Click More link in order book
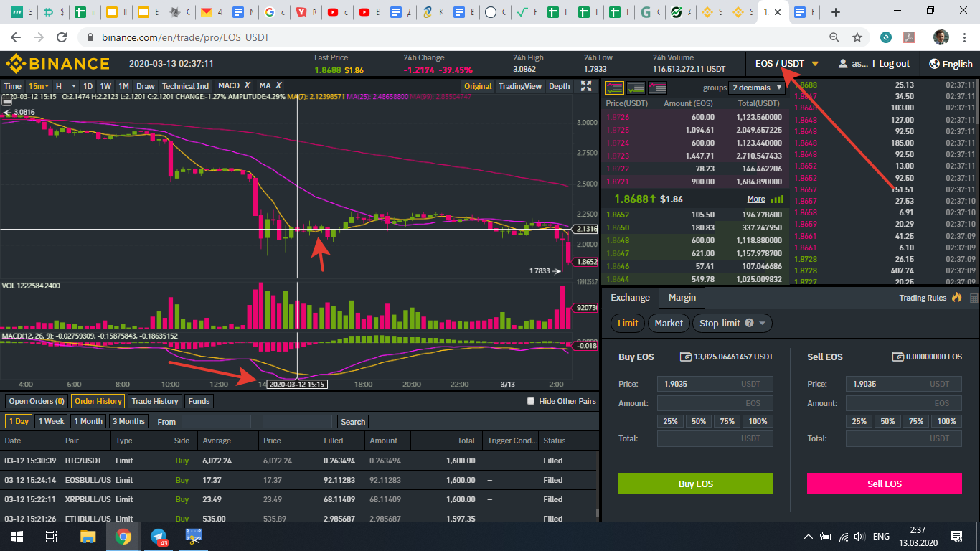980x551 pixels. [756, 199]
